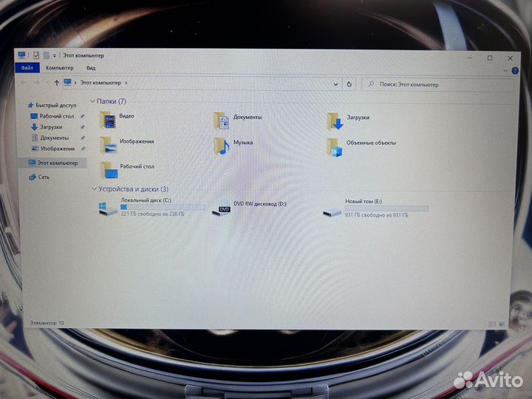Switch to details view icon in status bar
This screenshot has width=532, height=399.
tap(492, 324)
